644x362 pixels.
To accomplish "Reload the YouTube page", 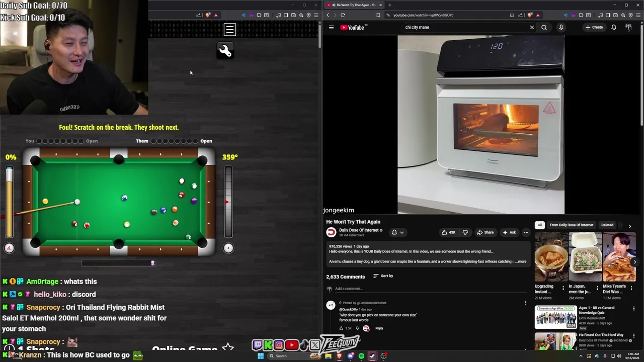I will pyautogui.click(x=343, y=15).
